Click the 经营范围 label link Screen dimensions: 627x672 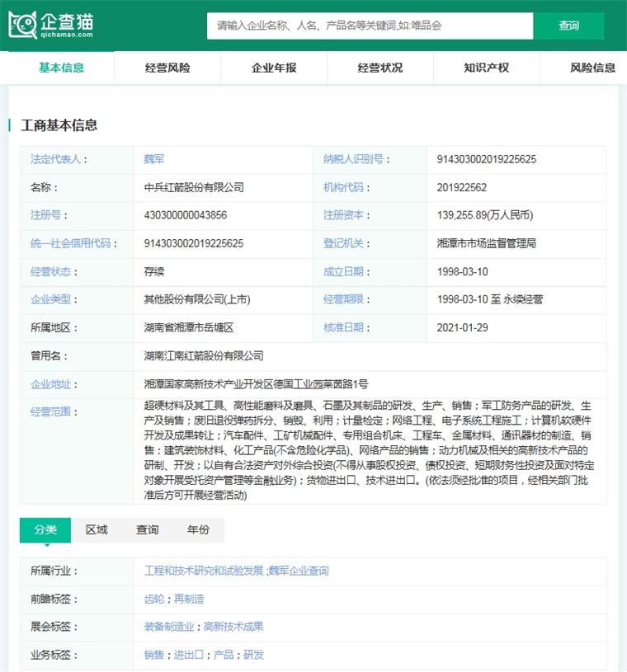50,412
